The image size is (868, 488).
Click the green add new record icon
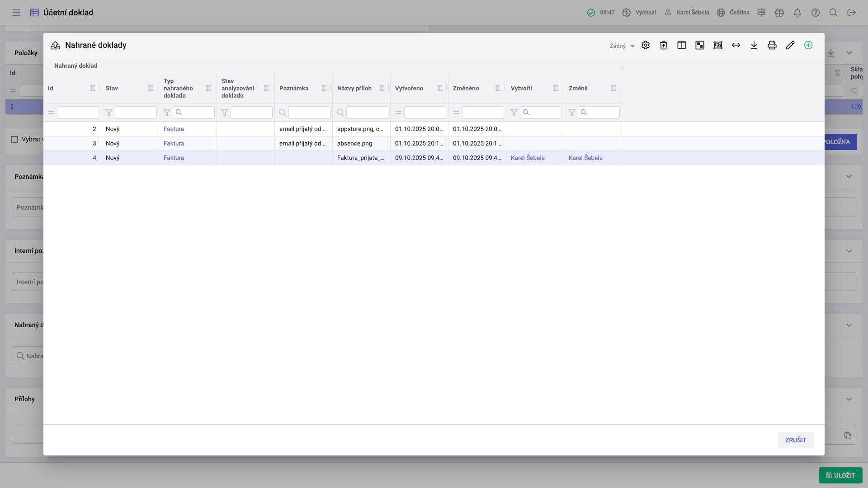tap(808, 45)
